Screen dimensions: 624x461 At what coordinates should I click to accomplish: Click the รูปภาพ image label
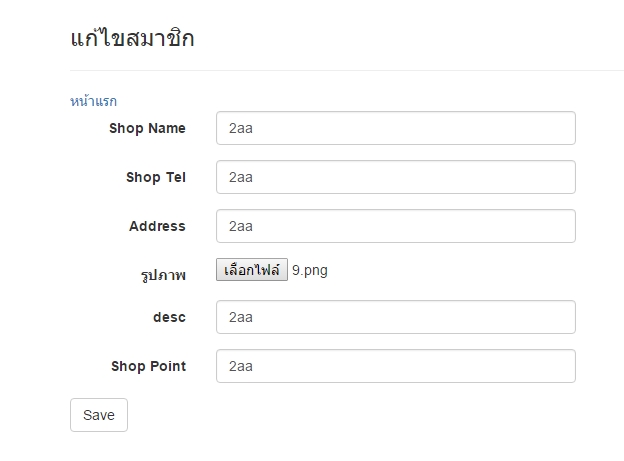click(163, 275)
